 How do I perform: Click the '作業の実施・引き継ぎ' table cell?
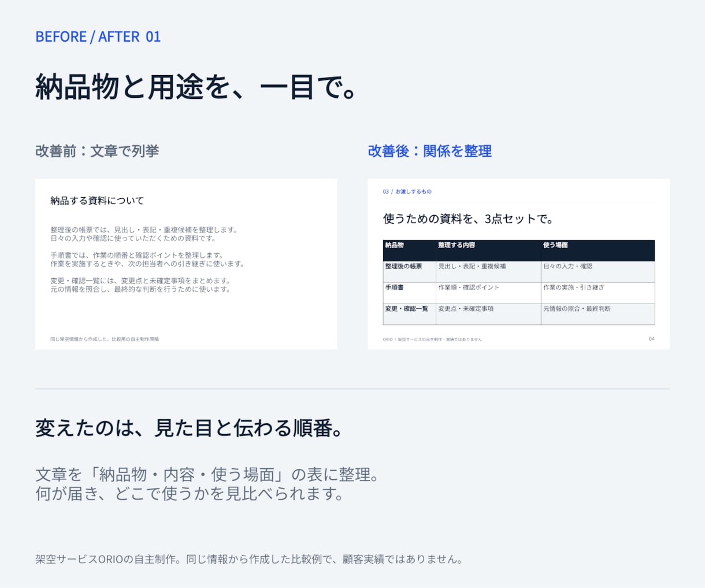598,293
